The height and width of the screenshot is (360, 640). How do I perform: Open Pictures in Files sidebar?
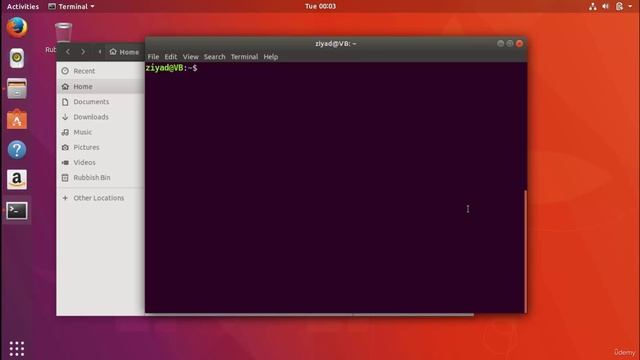(100, 147)
